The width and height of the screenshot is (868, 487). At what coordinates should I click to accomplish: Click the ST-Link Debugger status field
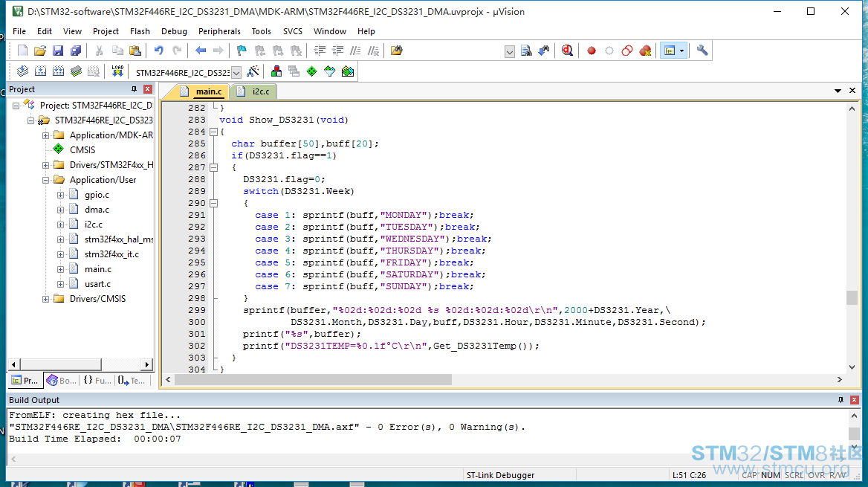click(x=500, y=475)
